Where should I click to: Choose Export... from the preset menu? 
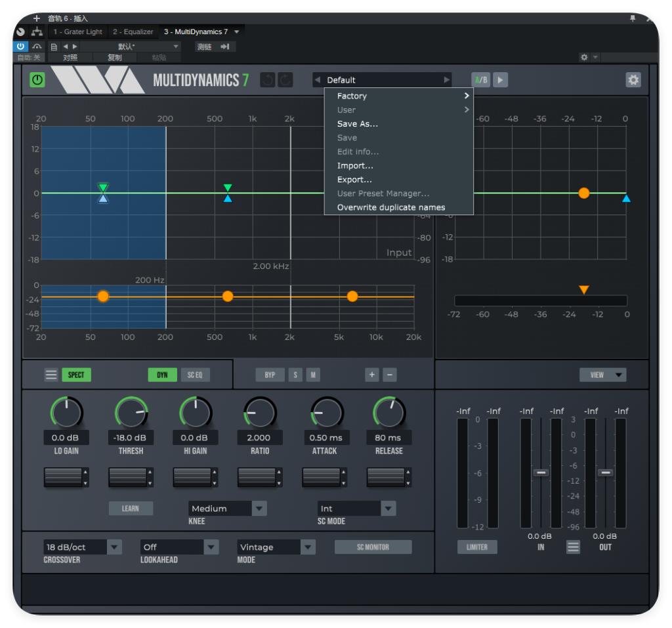399,180
